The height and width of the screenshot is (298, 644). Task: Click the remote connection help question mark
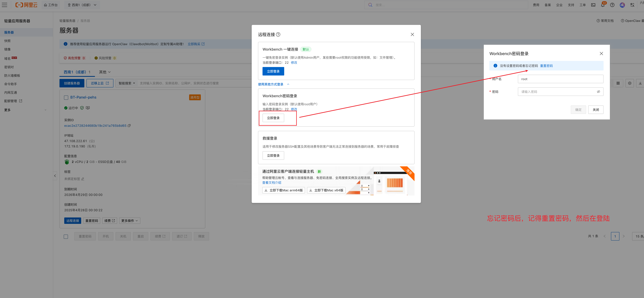(x=278, y=35)
